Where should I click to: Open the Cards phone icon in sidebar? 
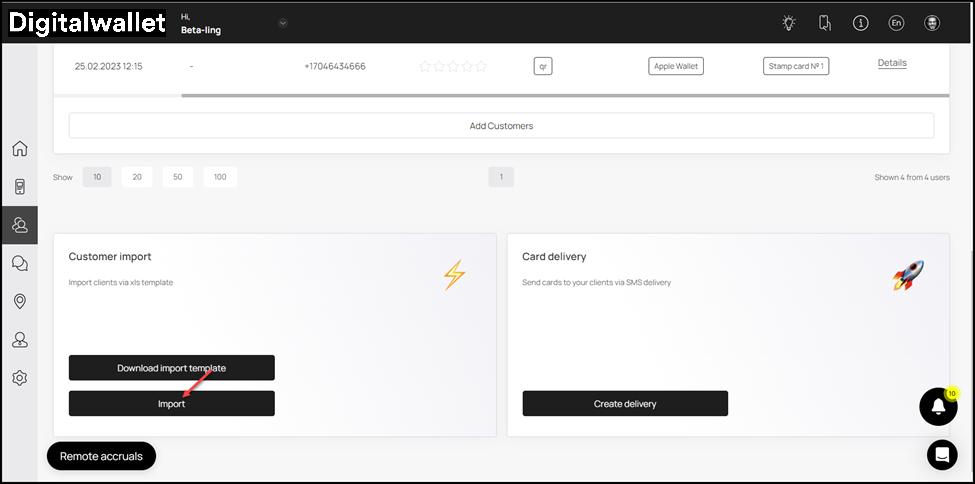tap(19, 187)
